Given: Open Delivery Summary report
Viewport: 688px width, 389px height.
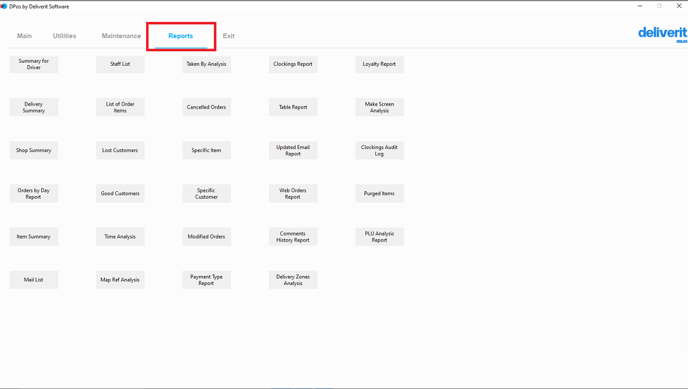Looking at the screenshot, I should 34,107.
